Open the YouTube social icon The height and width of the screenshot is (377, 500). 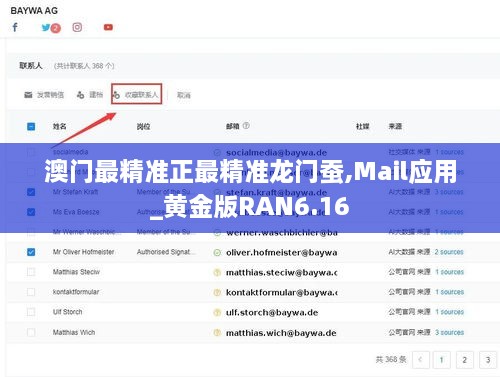108,27
